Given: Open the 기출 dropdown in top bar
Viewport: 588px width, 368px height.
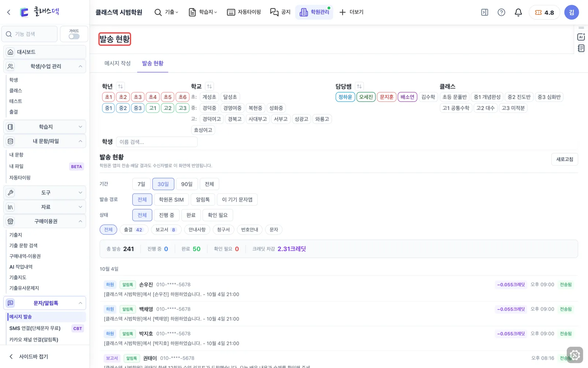Looking at the screenshot, I should click(166, 12).
